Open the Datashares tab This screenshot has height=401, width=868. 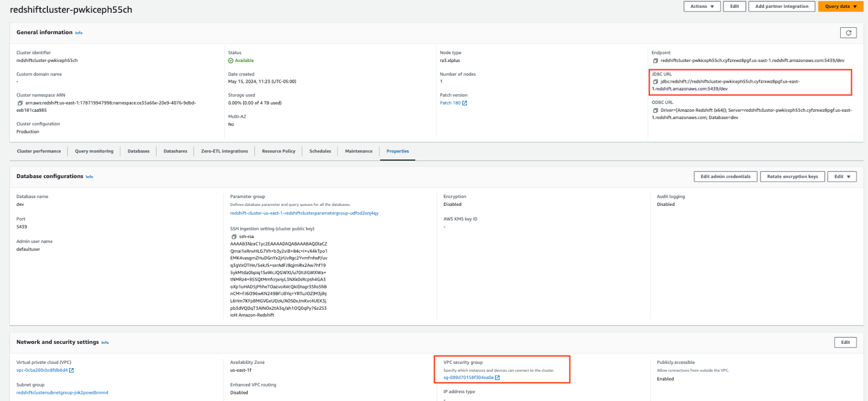tap(175, 151)
